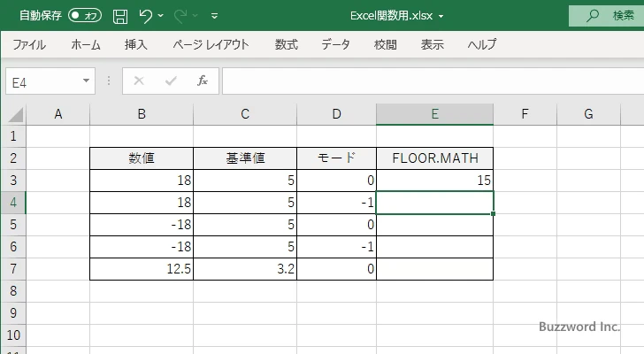
Task: Click the formula bar Cancel X icon
Action: pyautogui.click(x=139, y=81)
